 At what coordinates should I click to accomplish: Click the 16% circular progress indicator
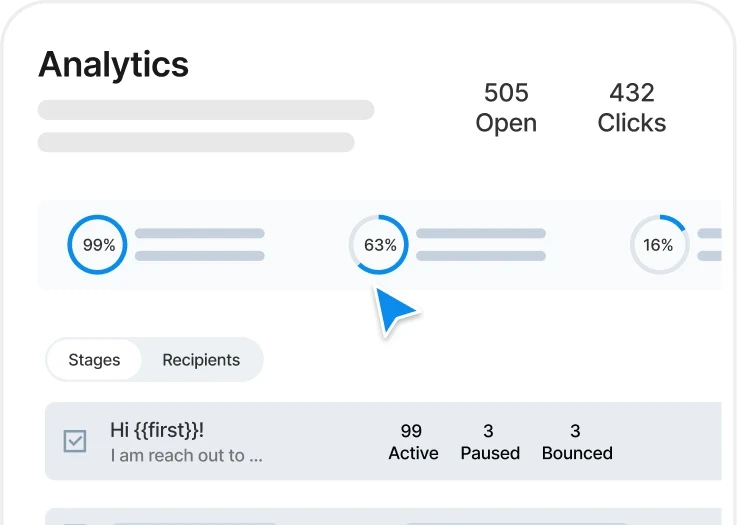point(658,245)
